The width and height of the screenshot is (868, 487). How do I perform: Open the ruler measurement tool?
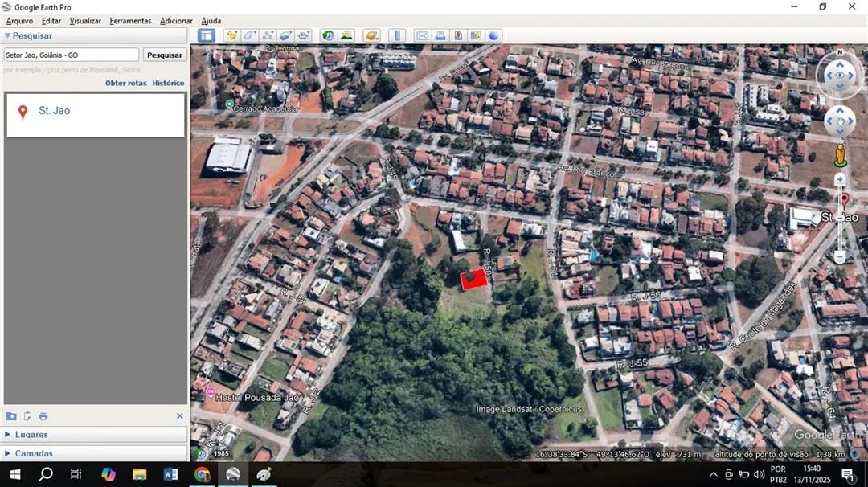coord(397,35)
